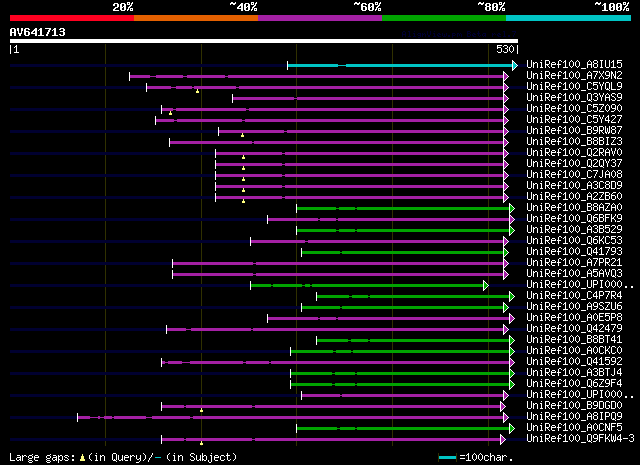The height and width of the screenshot is (465, 640).
Task: Choose hit UniRef100_C5Z090
Action: point(574,108)
